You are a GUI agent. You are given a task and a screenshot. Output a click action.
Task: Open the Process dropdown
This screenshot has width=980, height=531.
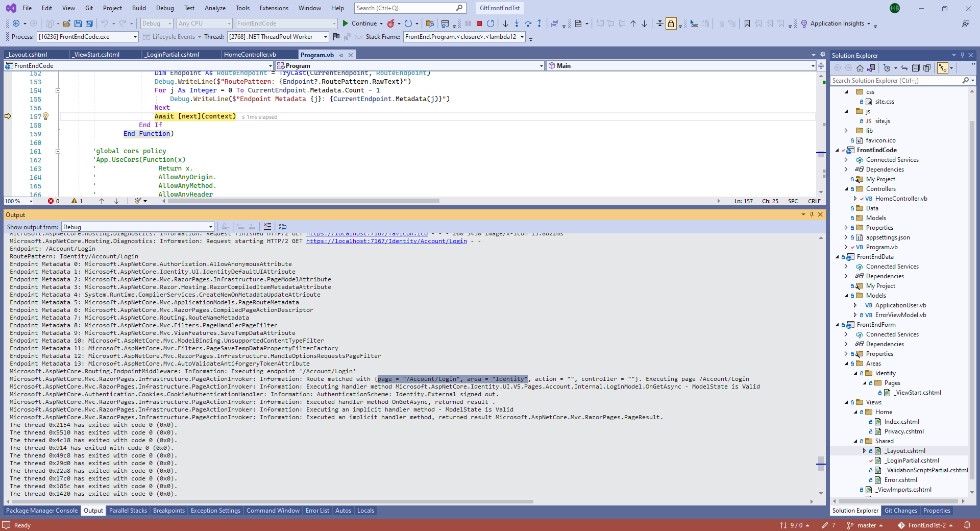point(88,37)
